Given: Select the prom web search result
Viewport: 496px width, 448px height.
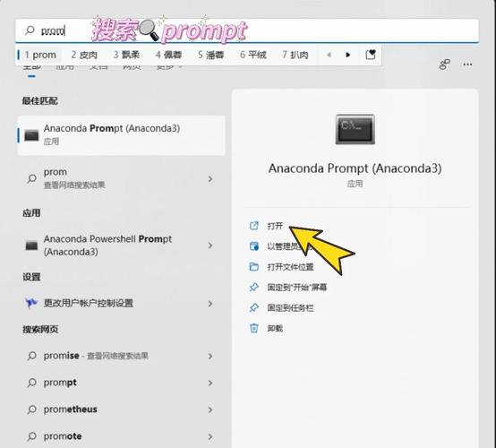Looking at the screenshot, I should (x=122, y=178).
